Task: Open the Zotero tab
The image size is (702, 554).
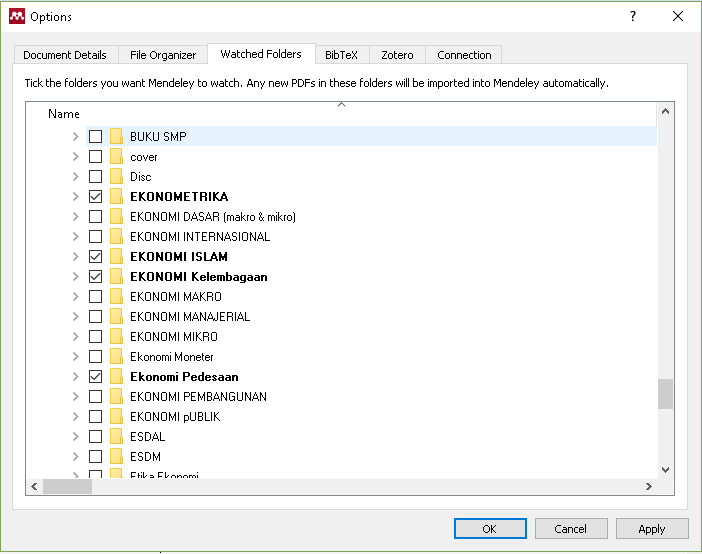Action: coord(397,55)
